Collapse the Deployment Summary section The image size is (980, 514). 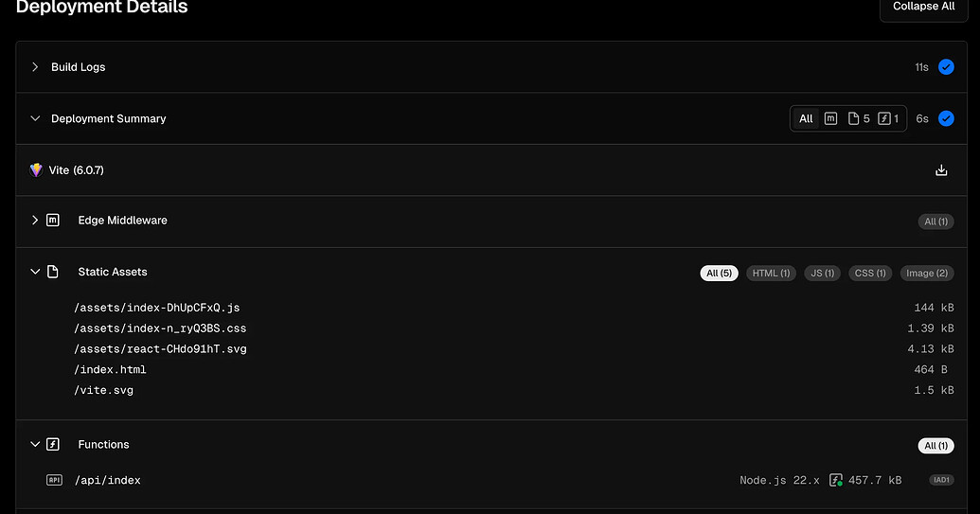pyautogui.click(x=35, y=118)
